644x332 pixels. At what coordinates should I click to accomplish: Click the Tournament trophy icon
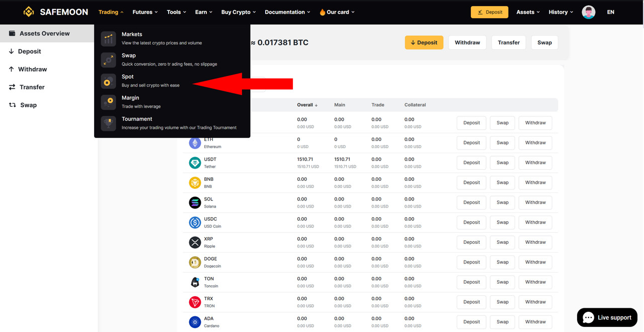(x=108, y=123)
